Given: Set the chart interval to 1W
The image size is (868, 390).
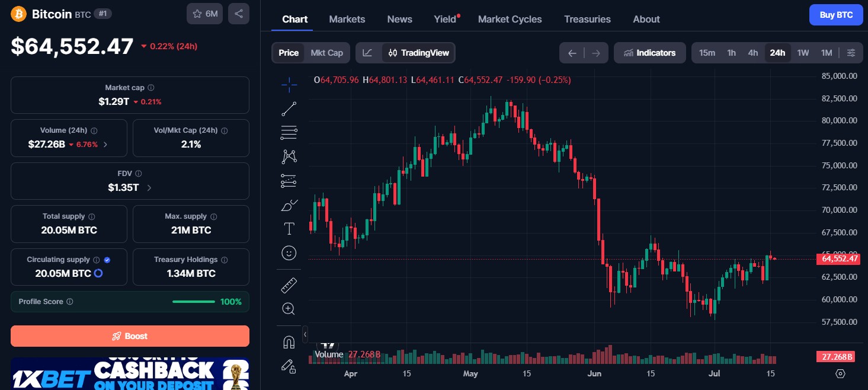Looking at the screenshot, I should click(803, 53).
